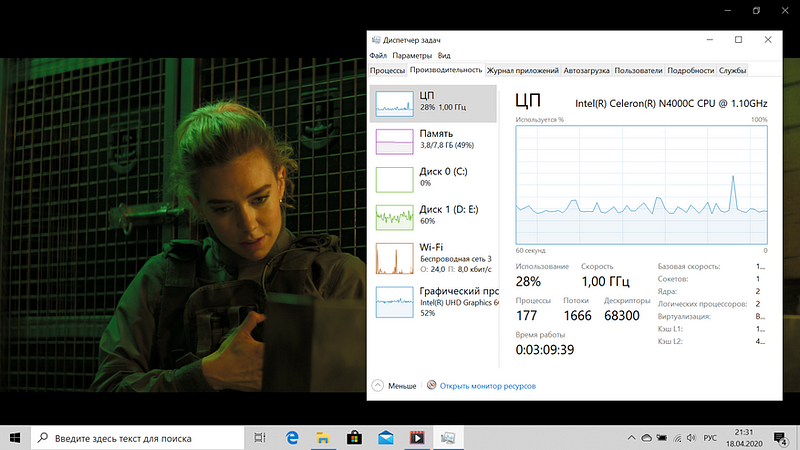Click the taskbar search field
800x450 pixels.
tap(138, 438)
